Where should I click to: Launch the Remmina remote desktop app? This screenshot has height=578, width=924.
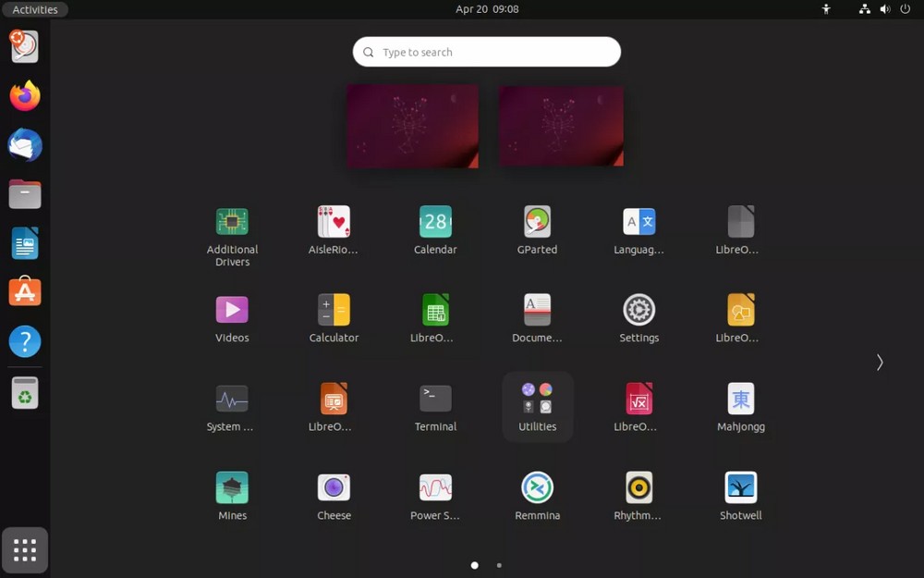537,488
